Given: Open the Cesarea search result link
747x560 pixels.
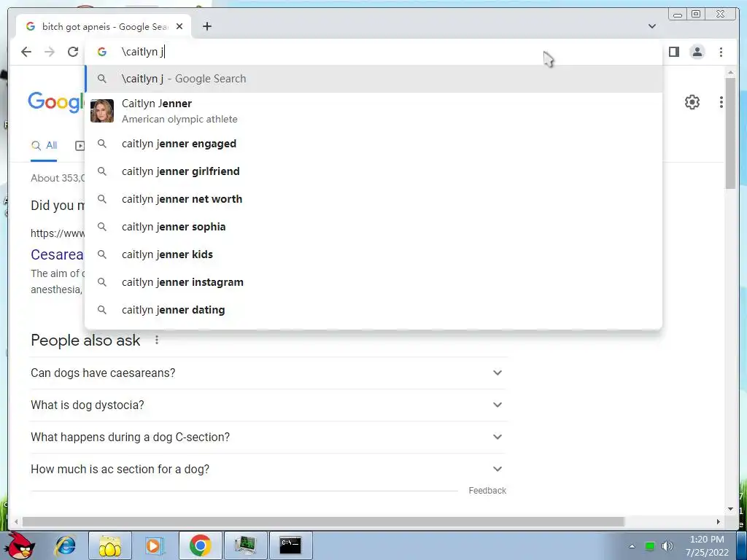Looking at the screenshot, I should click(57, 254).
